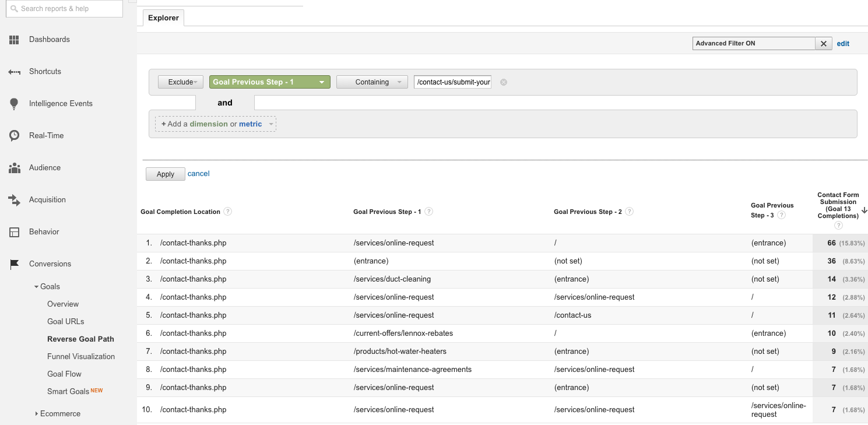Open the Acquisition reports
The height and width of the screenshot is (425, 868).
click(x=47, y=199)
